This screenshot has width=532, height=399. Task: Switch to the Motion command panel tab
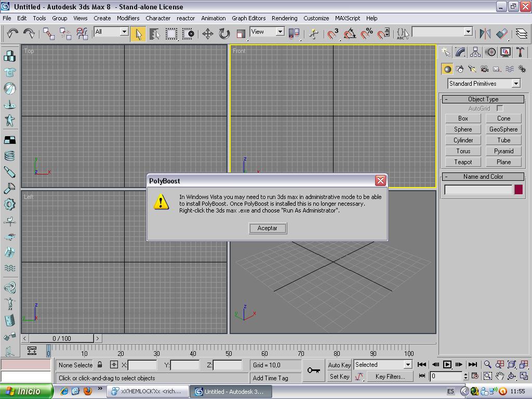[490, 52]
